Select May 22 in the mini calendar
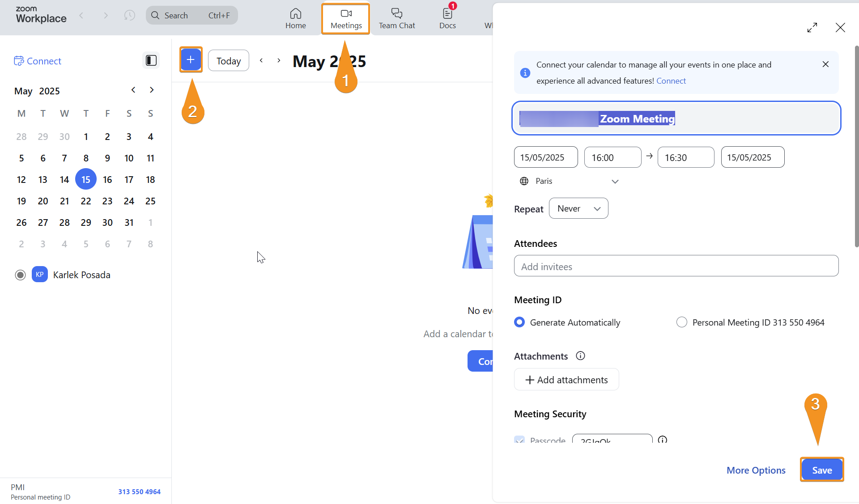Image resolution: width=859 pixels, height=504 pixels. (x=86, y=201)
